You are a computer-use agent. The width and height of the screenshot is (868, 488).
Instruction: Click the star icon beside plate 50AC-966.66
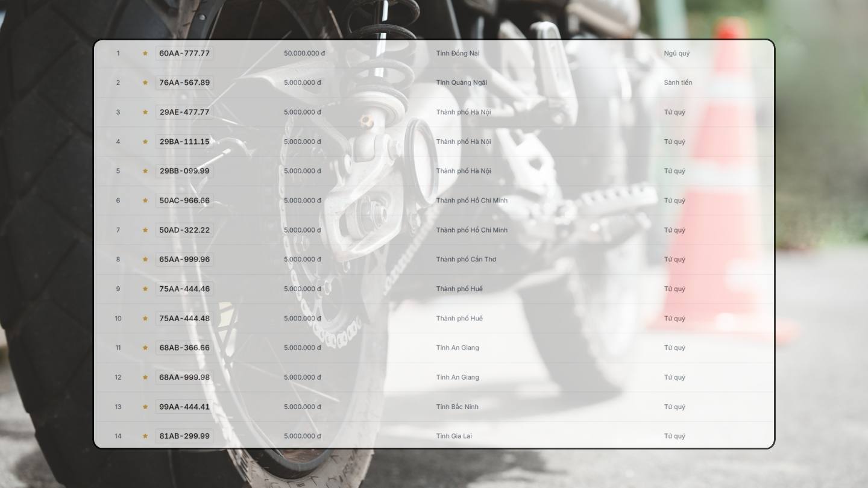[145, 201]
